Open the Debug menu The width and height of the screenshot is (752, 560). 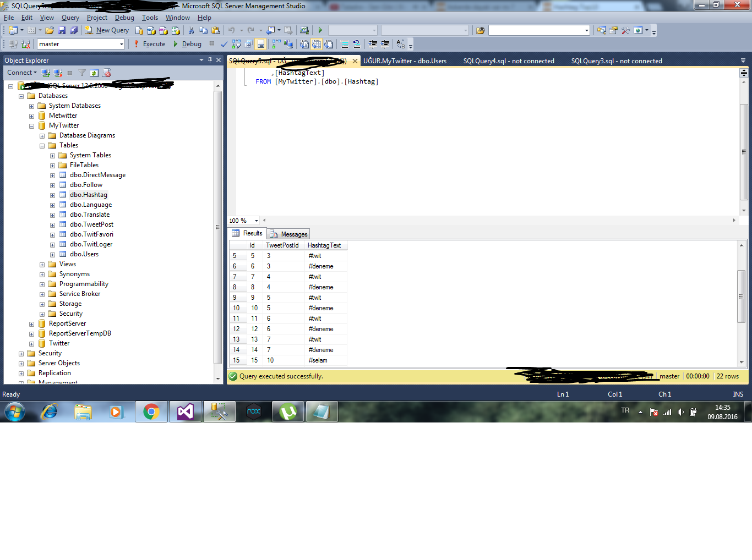124,18
